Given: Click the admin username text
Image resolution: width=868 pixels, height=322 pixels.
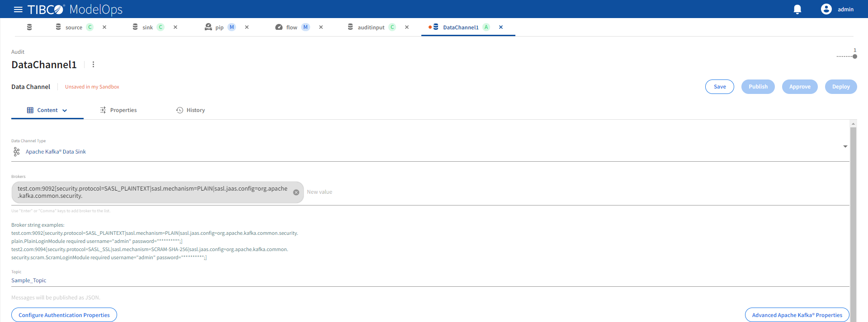Looking at the screenshot, I should (845, 9).
